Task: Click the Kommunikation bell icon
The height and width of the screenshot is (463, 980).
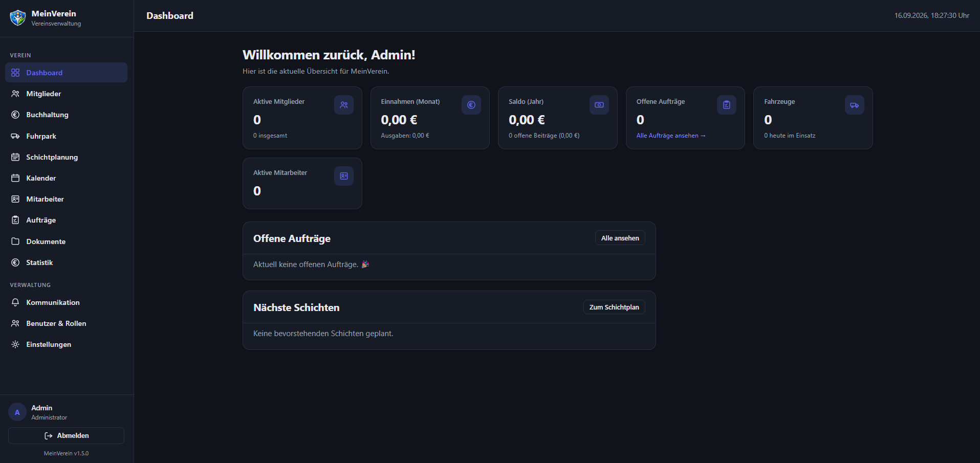Action: [x=15, y=302]
